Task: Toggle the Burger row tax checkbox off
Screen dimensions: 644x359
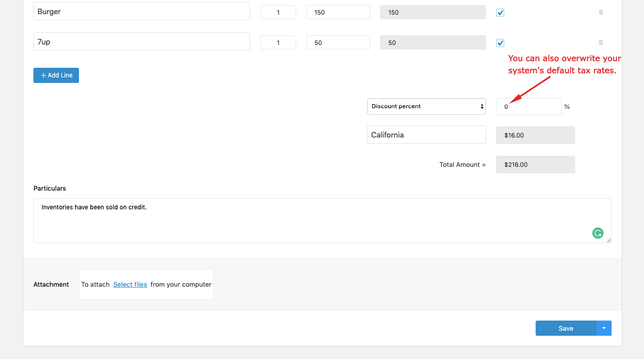Action: coord(500,13)
